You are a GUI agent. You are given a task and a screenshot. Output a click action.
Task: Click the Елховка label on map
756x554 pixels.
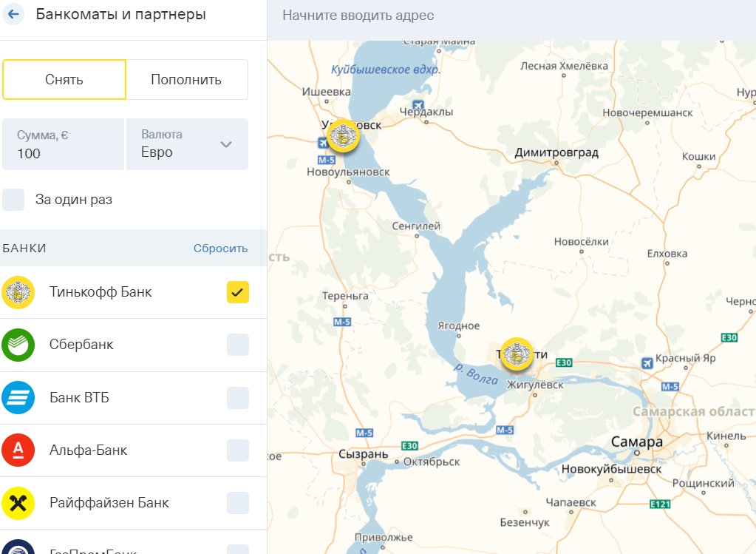coord(667,254)
